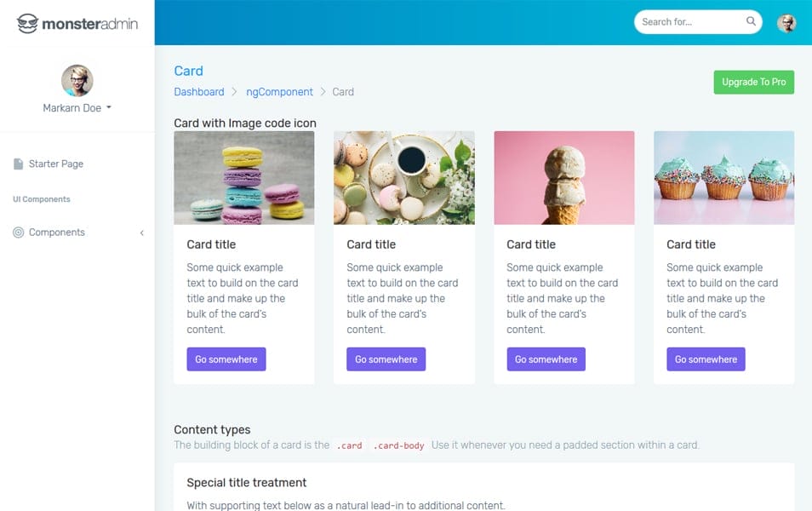
Task: Open the top-right user avatar
Action: 786,23
